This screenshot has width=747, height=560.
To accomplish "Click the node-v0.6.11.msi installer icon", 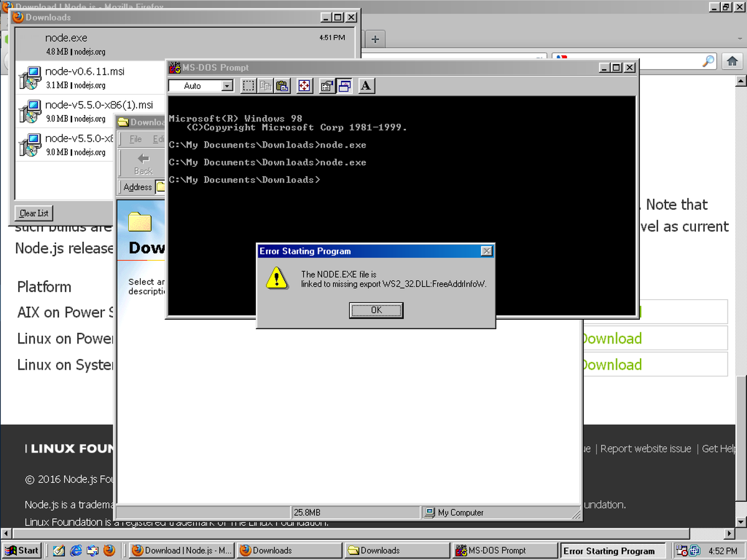I will pos(30,78).
